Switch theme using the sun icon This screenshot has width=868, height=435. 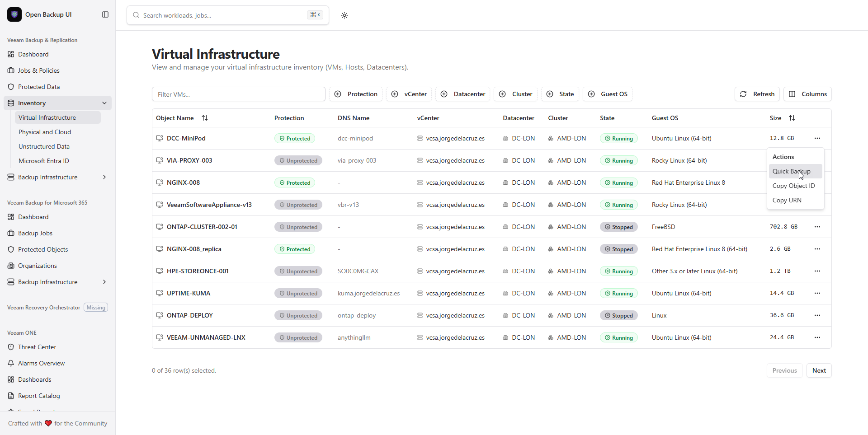pos(344,15)
